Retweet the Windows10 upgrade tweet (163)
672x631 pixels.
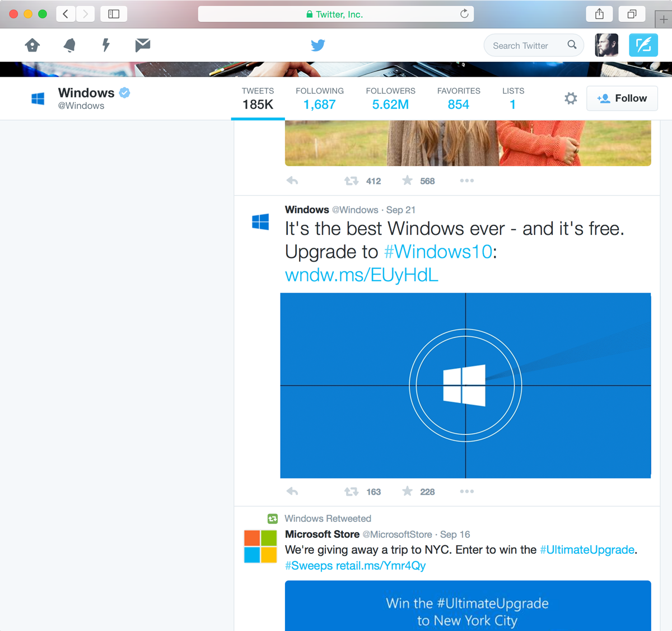[351, 491]
